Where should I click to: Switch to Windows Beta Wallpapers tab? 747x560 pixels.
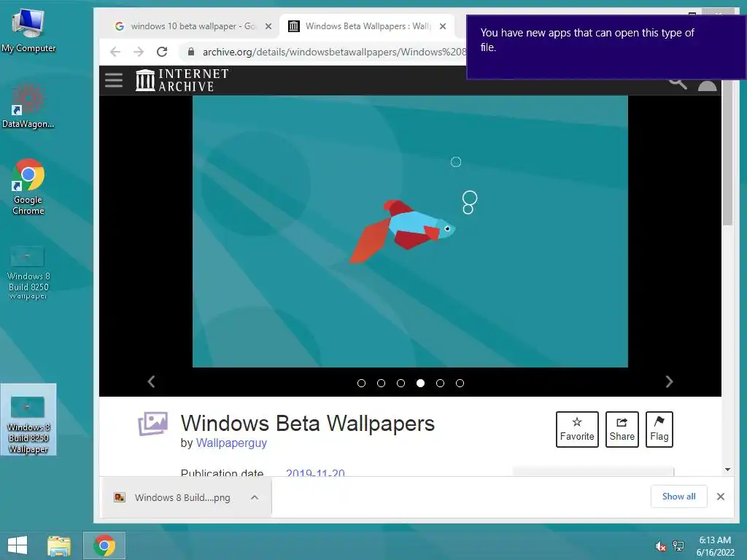pyautogui.click(x=367, y=26)
